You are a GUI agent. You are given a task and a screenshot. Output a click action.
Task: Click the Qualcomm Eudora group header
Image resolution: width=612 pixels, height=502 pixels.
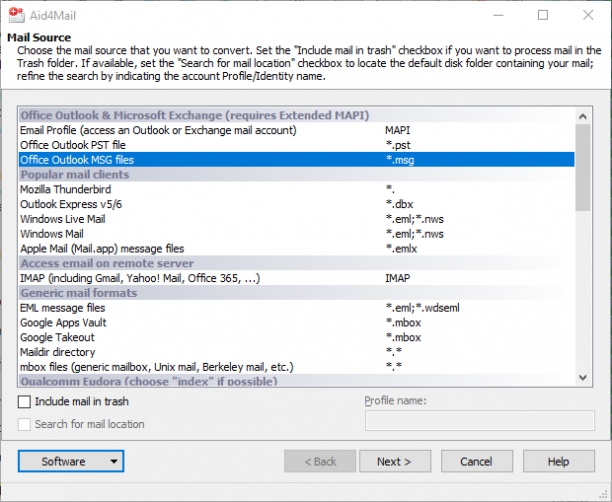point(297,381)
